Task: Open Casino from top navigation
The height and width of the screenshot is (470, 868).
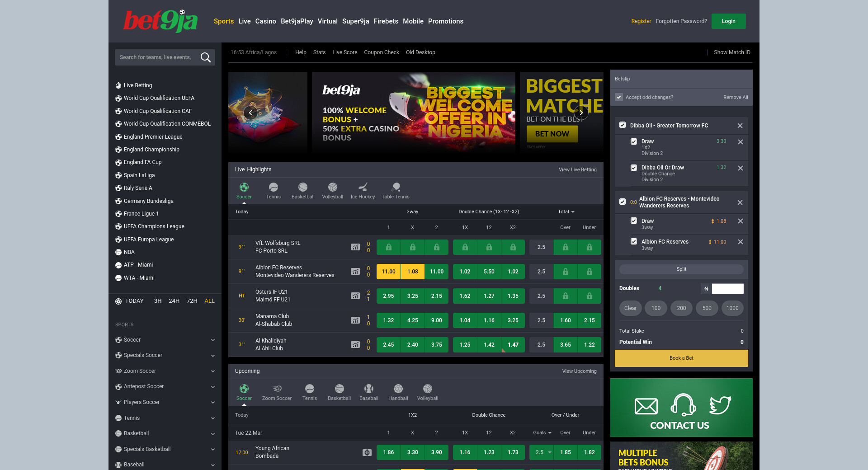Action: click(x=266, y=21)
